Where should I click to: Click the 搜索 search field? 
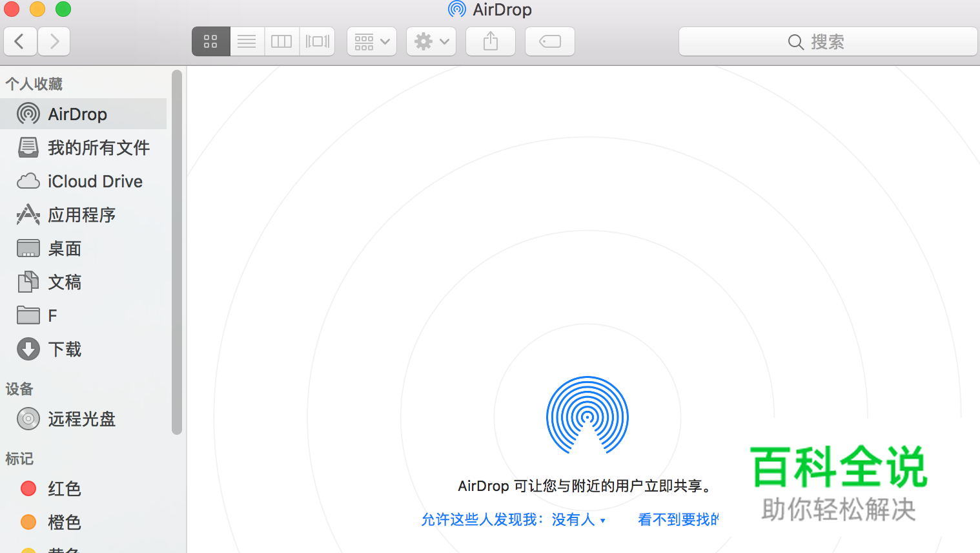(828, 42)
